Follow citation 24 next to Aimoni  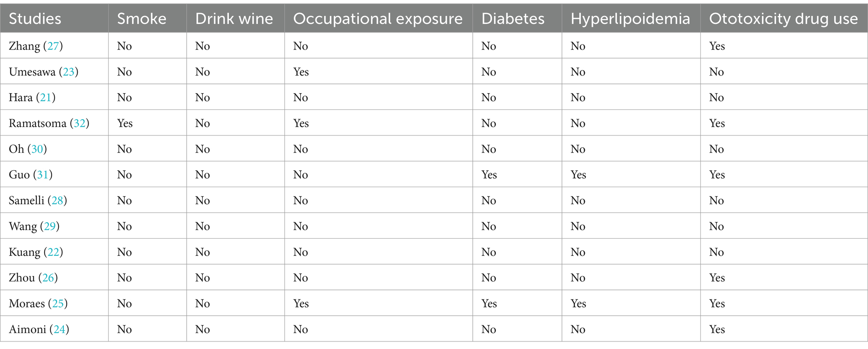pyautogui.click(x=60, y=329)
